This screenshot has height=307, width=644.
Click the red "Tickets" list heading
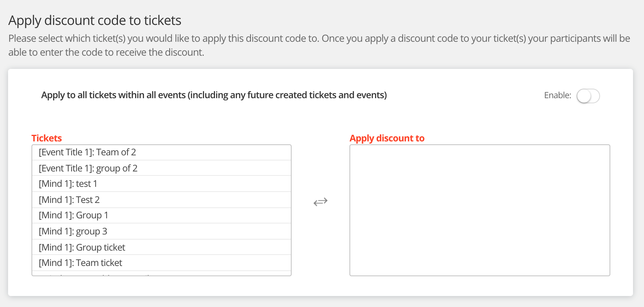[x=47, y=138]
